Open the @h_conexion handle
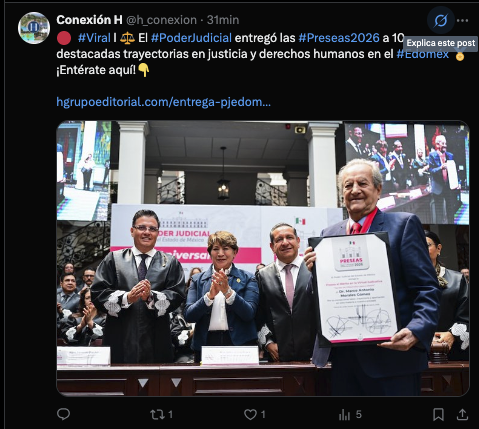 161,20
